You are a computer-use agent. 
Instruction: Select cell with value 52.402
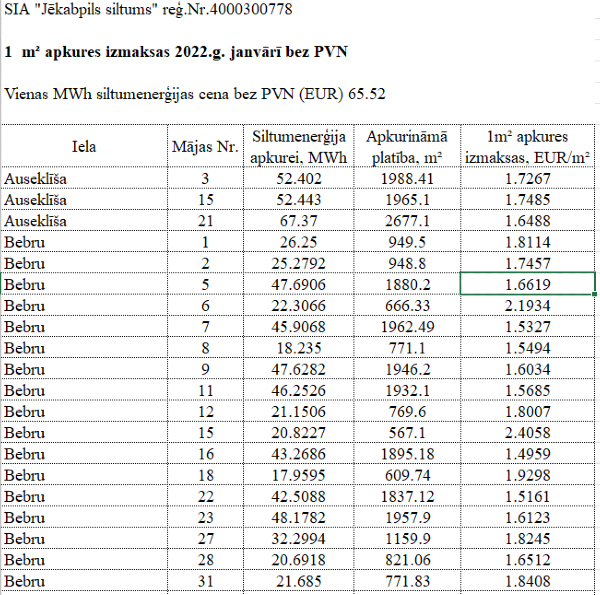pyautogui.click(x=298, y=178)
